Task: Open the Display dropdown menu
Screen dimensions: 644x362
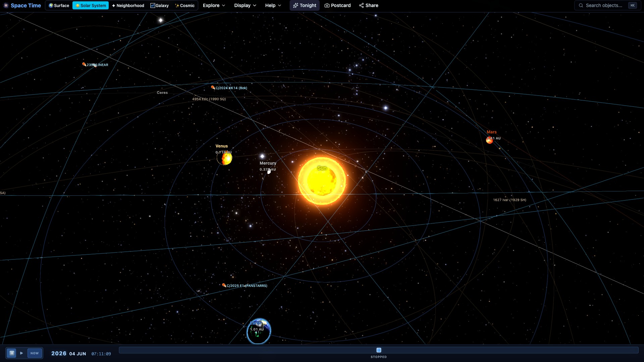Action: click(x=245, y=5)
